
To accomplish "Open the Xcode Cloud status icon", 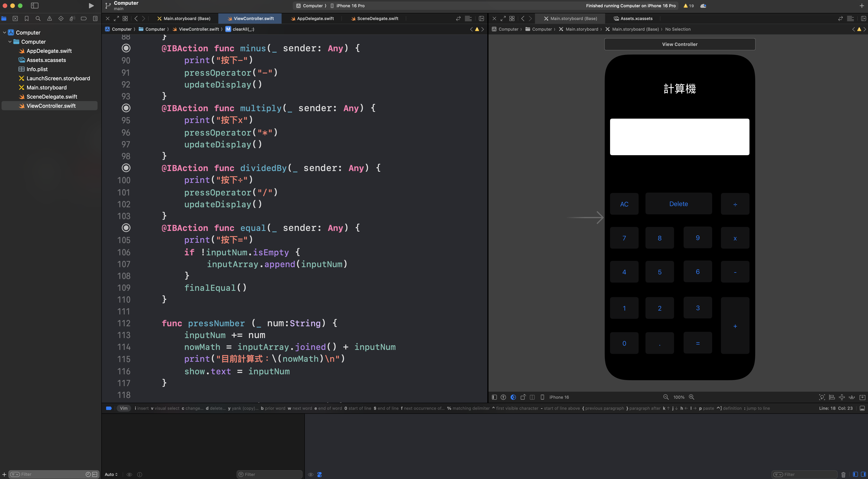I will pyautogui.click(x=703, y=6).
